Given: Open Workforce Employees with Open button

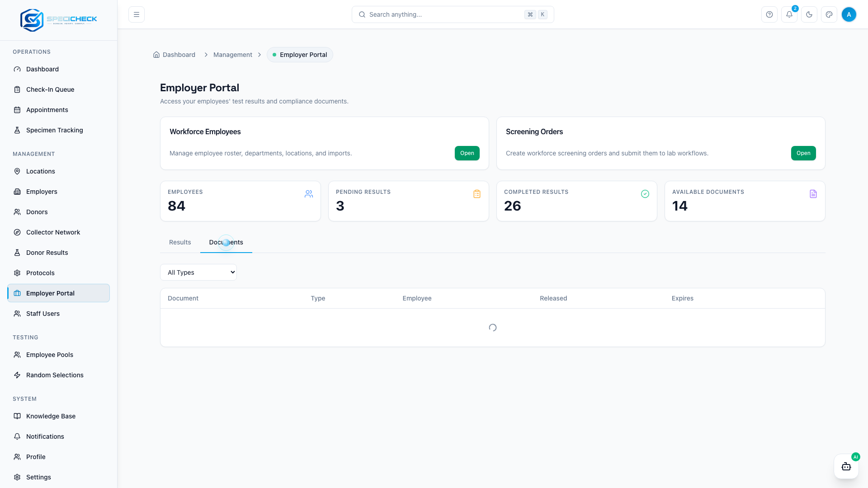Looking at the screenshot, I should [467, 153].
